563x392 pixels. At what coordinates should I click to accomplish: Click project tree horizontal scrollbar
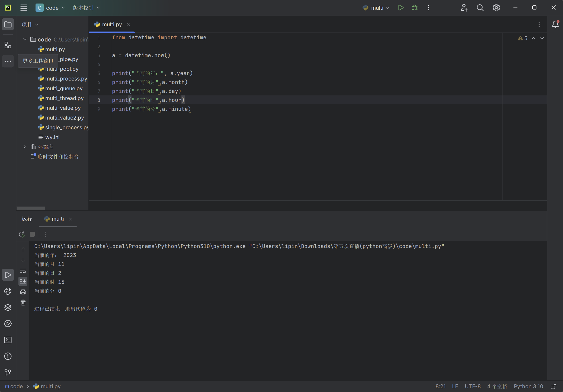(x=31, y=208)
